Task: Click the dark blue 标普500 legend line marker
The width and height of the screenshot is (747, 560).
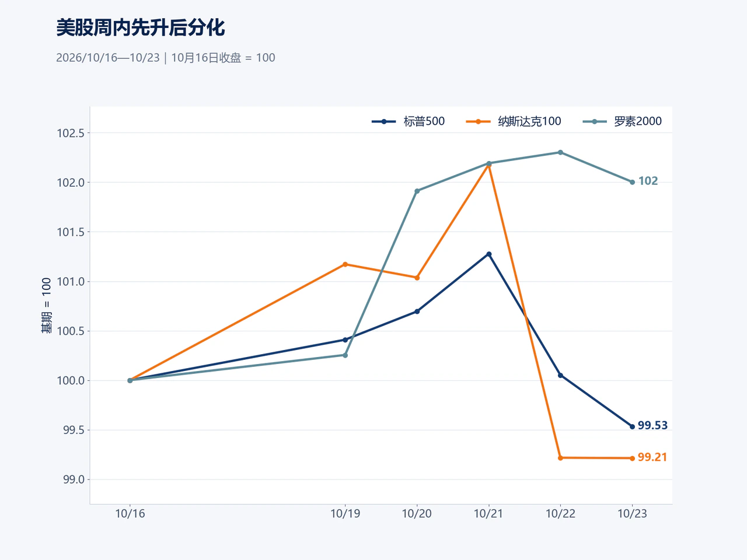Action: click(383, 121)
